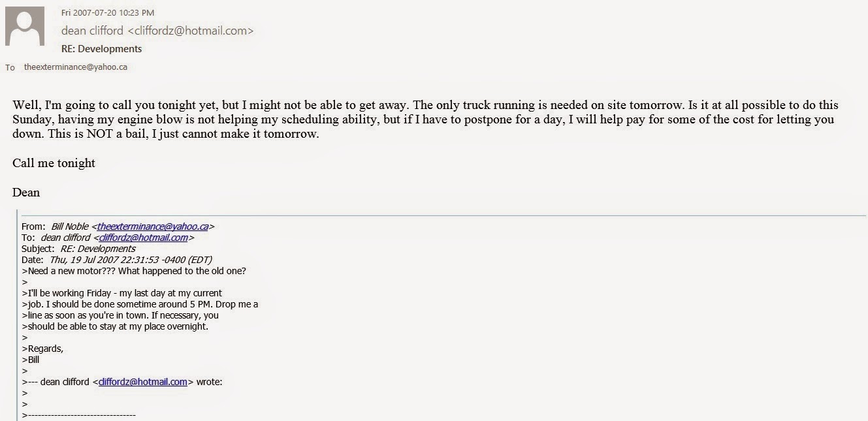Click the 'To' label below the subject

(x=10, y=67)
